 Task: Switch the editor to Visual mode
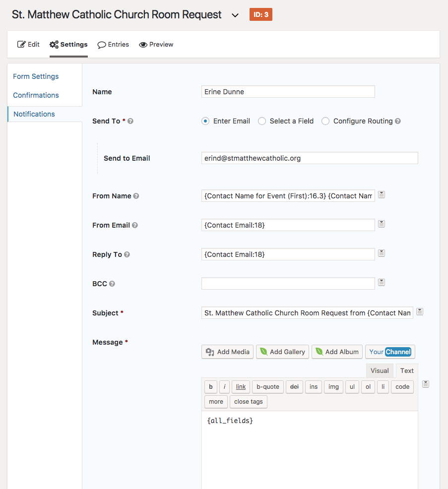click(x=380, y=370)
